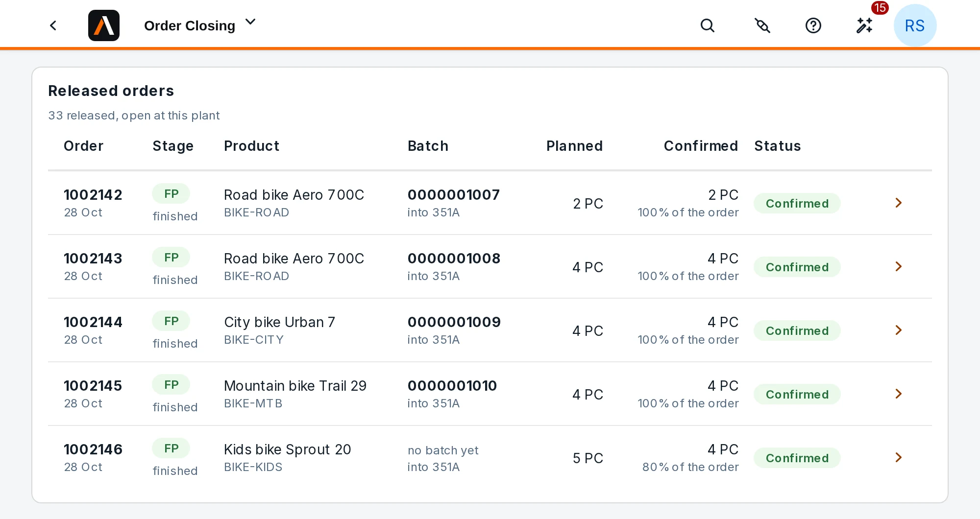980x519 pixels.
Task: Click 'no batch yet' text
Action: pyautogui.click(x=443, y=450)
